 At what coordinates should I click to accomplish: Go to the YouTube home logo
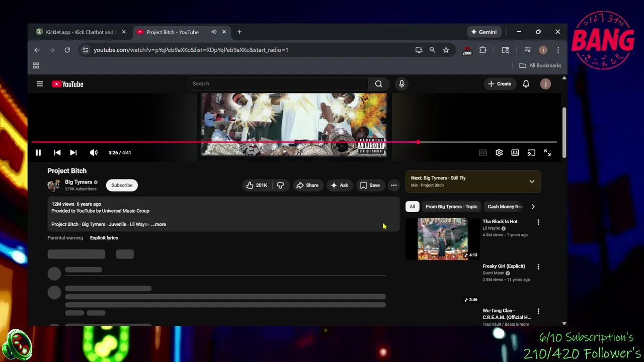(x=67, y=84)
